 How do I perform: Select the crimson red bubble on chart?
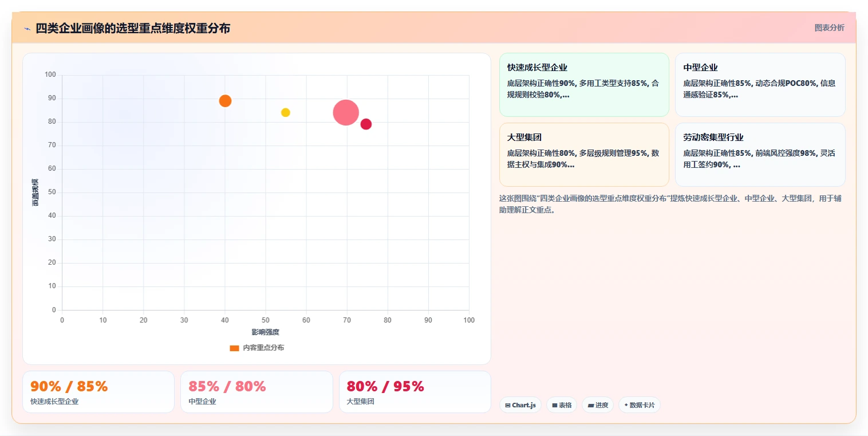[366, 124]
